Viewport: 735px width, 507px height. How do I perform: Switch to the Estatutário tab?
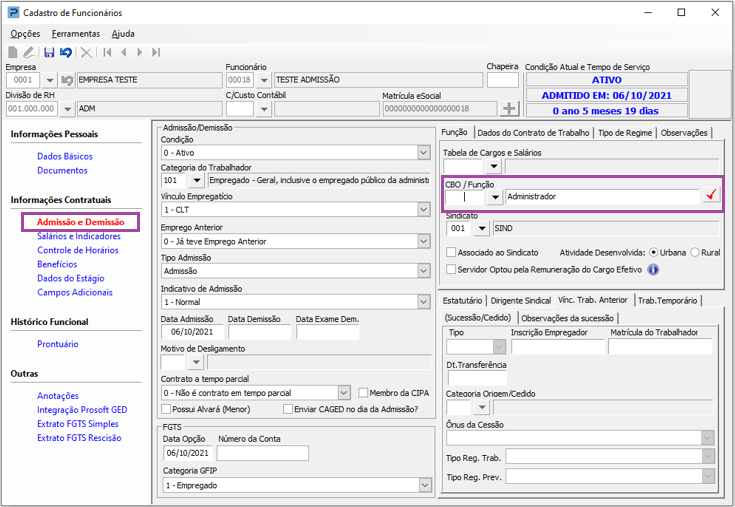pyautogui.click(x=462, y=301)
